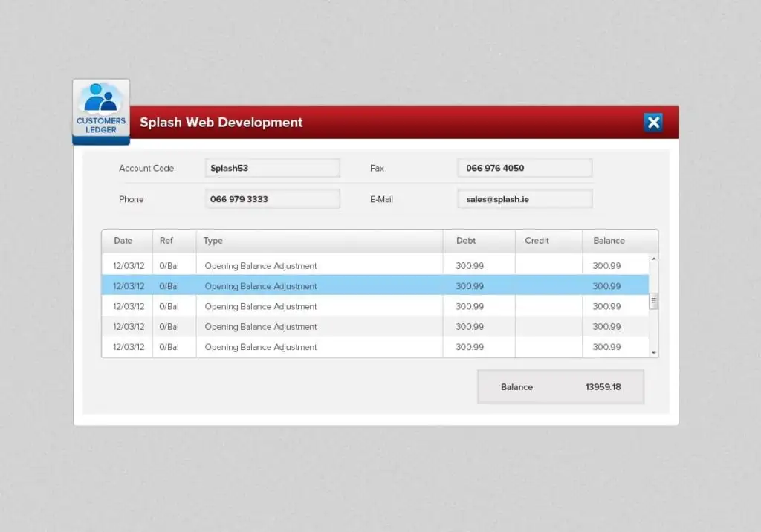The width and height of the screenshot is (761, 532).
Task: Focus the Account Code field containing Splash53
Action: coord(272,168)
